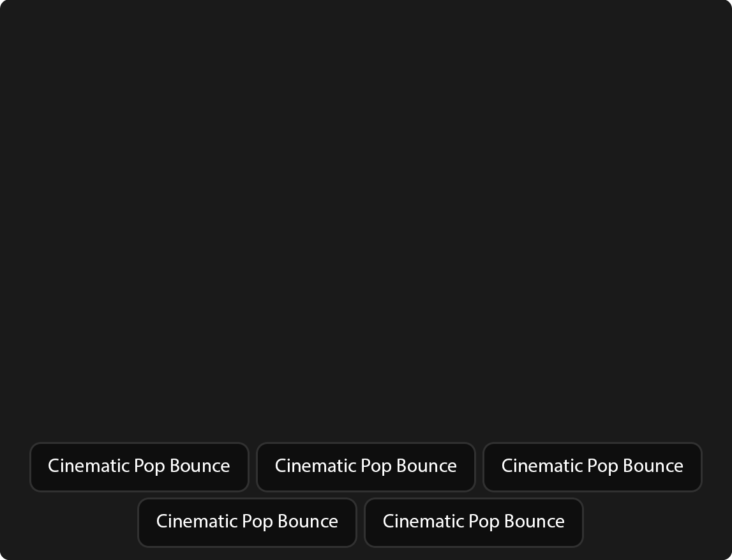The image size is (732, 560).
Task: Apply the top-left Cinematic Pop Bounce preset
Action: pyautogui.click(x=139, y=467)
